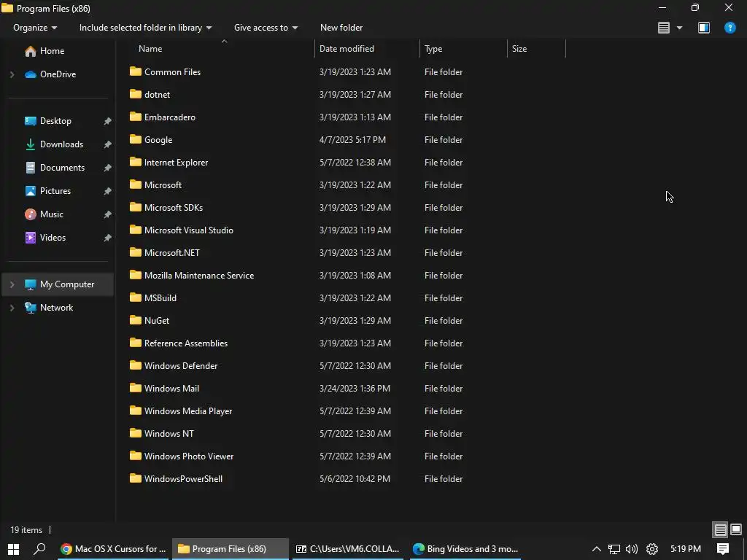Image resolution: width=747 pixels, height=560 pixels.
Task: Click the Common Files folder icon
Action: (135, 71)
